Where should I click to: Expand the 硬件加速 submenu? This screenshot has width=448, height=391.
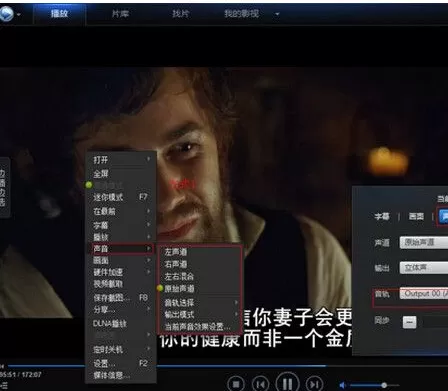(x=121, y=272)
